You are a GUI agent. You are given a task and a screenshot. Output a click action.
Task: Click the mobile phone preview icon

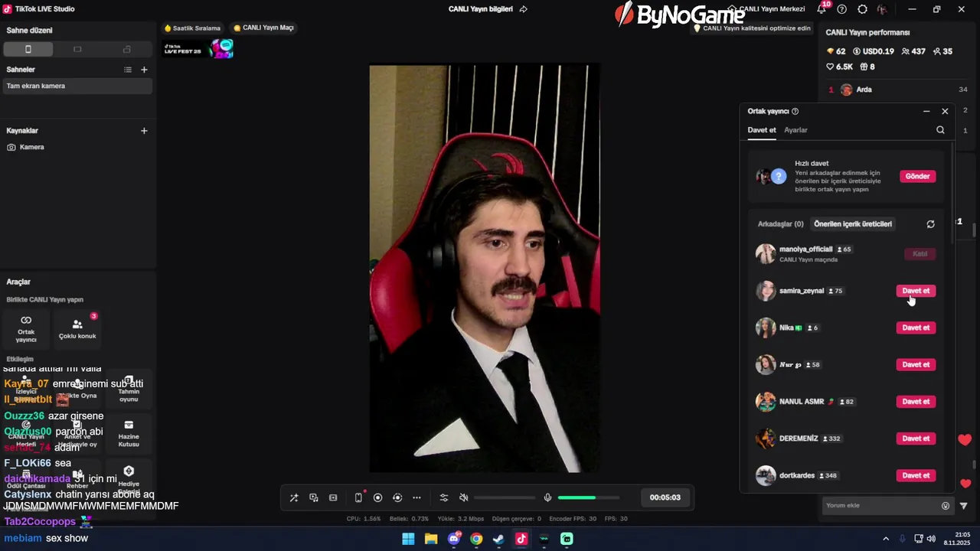(x=358, y=497)
